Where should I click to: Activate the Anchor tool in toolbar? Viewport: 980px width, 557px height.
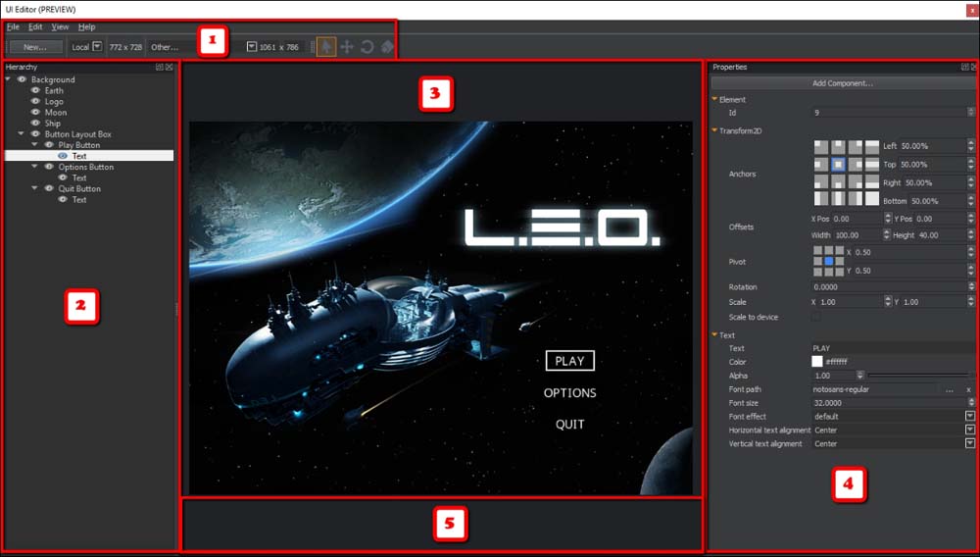[387, 47]
